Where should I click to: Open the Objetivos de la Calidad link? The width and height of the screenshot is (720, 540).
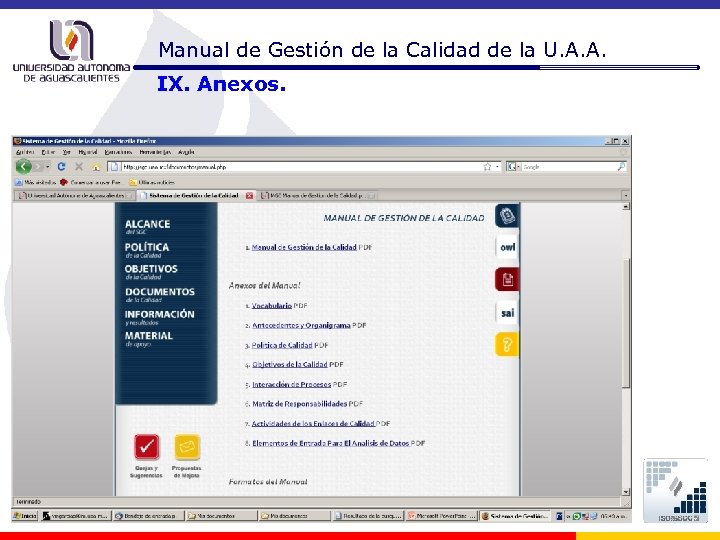(x=290, y=364)
